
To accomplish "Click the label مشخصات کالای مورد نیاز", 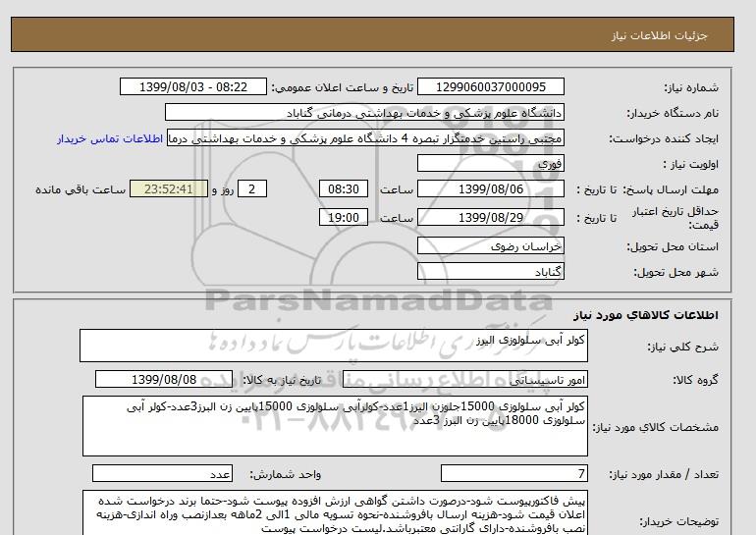I will [655, 427].
